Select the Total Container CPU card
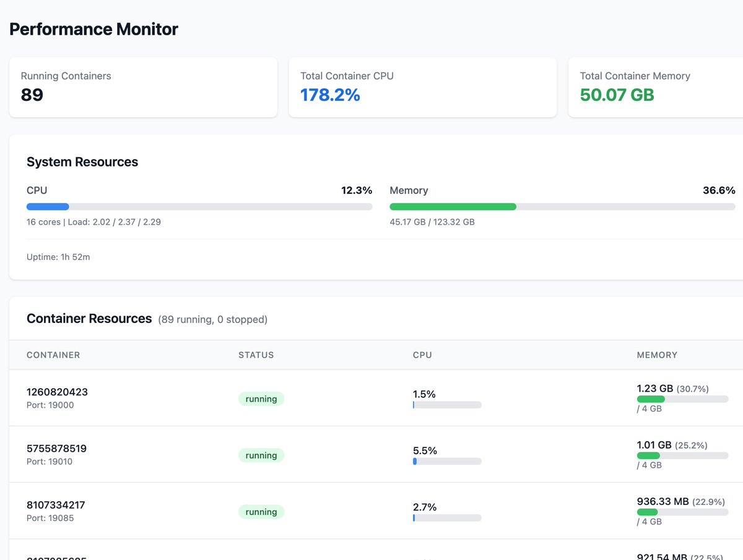 pos(423,87)
